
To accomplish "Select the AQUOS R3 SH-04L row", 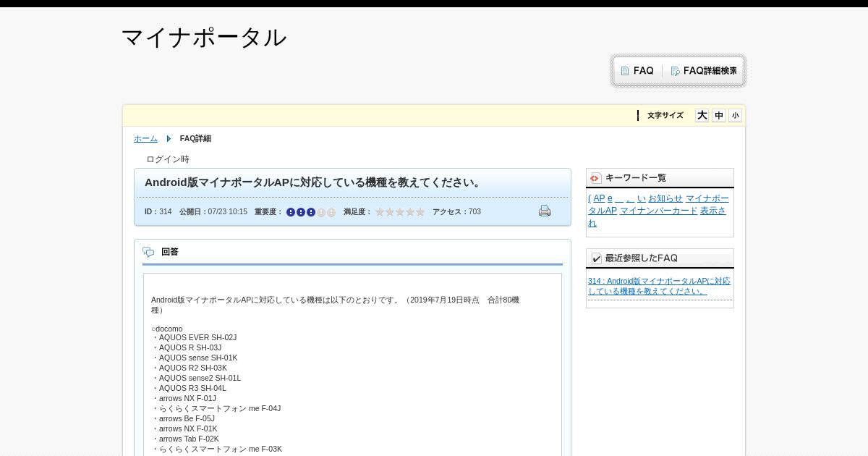I will [x=189, y=388].
